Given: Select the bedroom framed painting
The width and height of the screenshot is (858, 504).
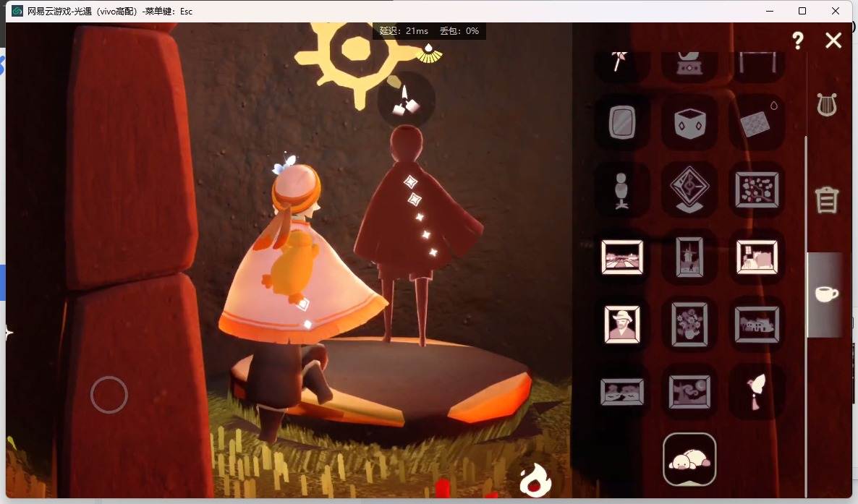Looking at the screenshot, I should 757,257.
